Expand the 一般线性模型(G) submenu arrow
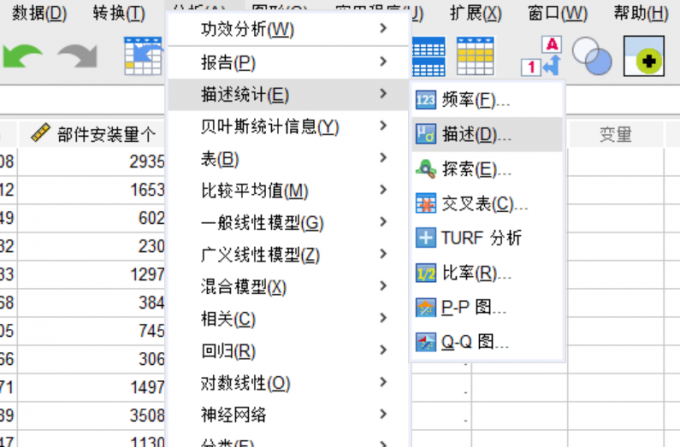The image size is (680, 447). pos(383,222)
